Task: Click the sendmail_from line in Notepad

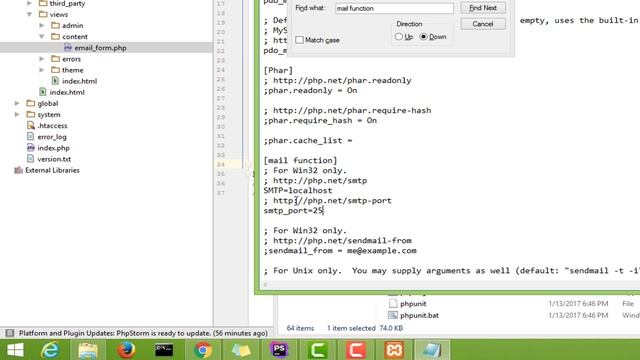Action: pyautogui.click(x=340, y=251)
